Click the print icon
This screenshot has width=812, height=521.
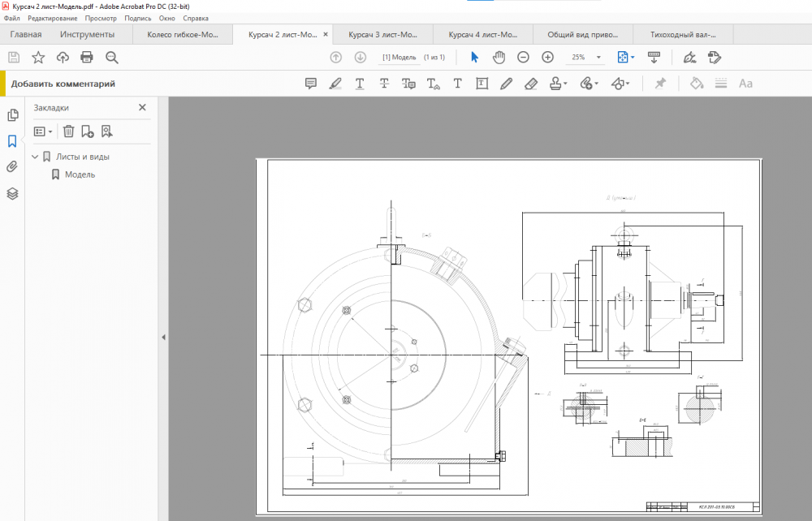tap(87, 58)
